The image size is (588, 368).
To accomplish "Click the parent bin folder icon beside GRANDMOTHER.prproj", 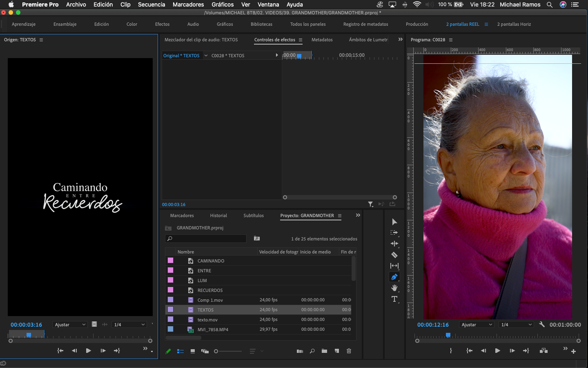I will [168, 228].
